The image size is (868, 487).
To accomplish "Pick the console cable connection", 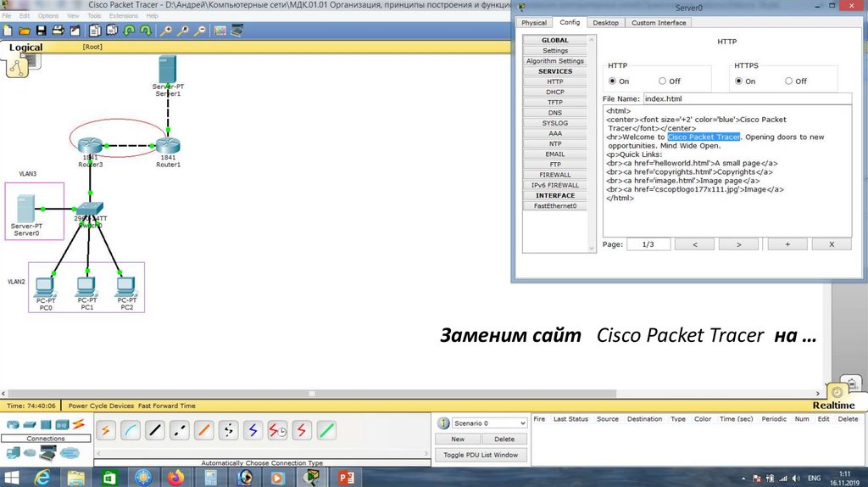I will coord(131,430).
